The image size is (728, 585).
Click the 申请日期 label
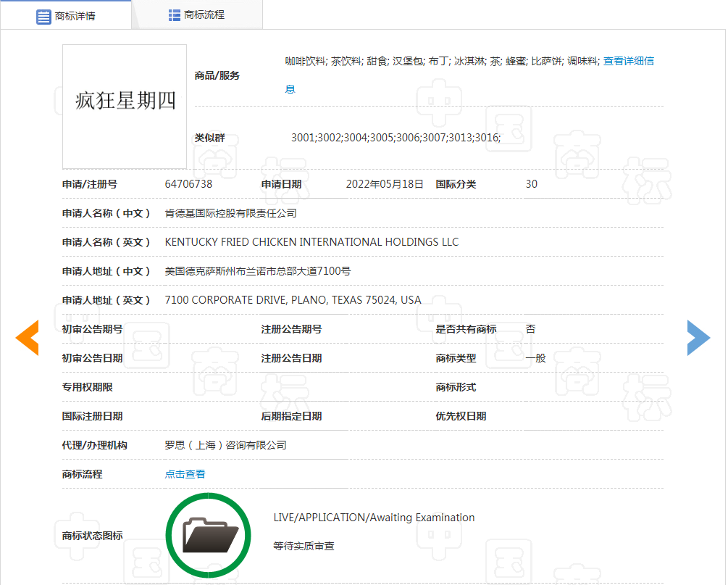tap(281, 184)
